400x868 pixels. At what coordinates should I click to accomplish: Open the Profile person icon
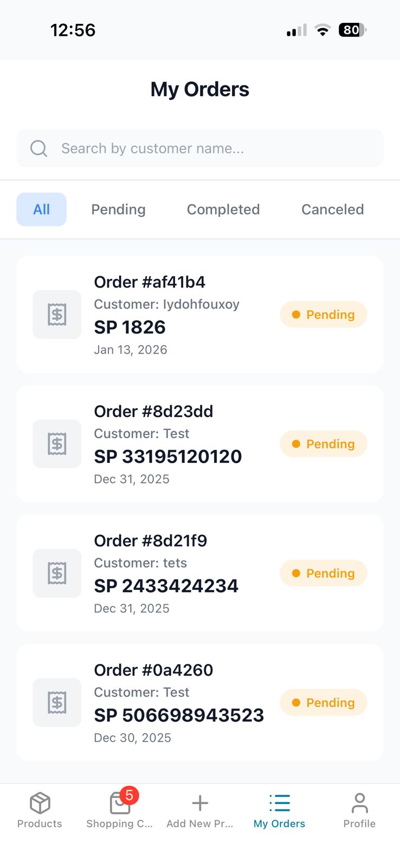tap(359, 803)
